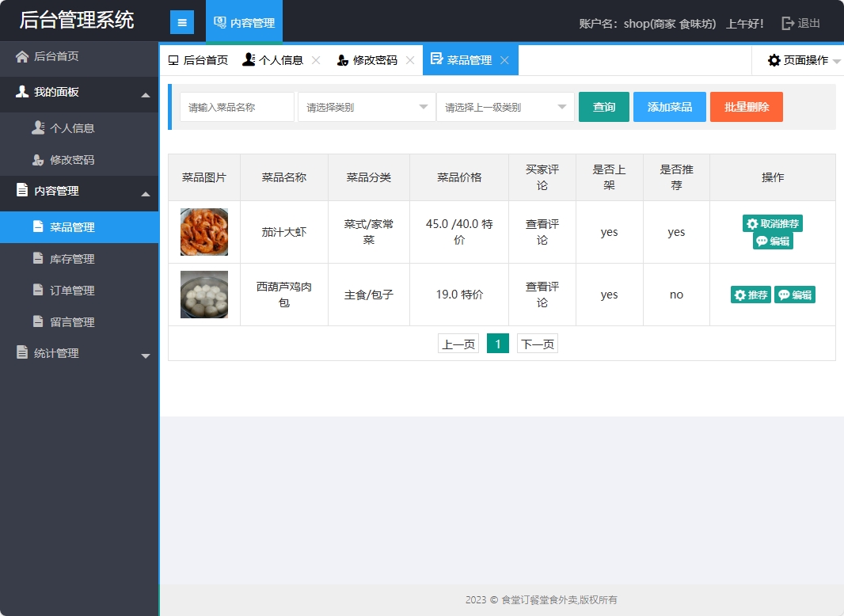This screenshot has height=616, width=844.
Task: Expand the 页面操作 dropdown menu
Action: click(x=798, y=59)
